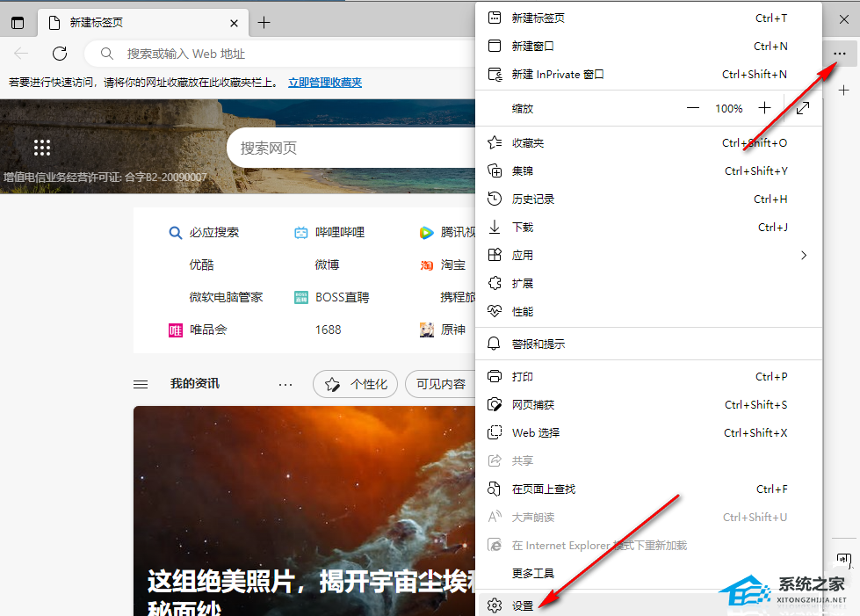
Task: Click the collections icon beside 集锦
Action: (x=495, y=170)
